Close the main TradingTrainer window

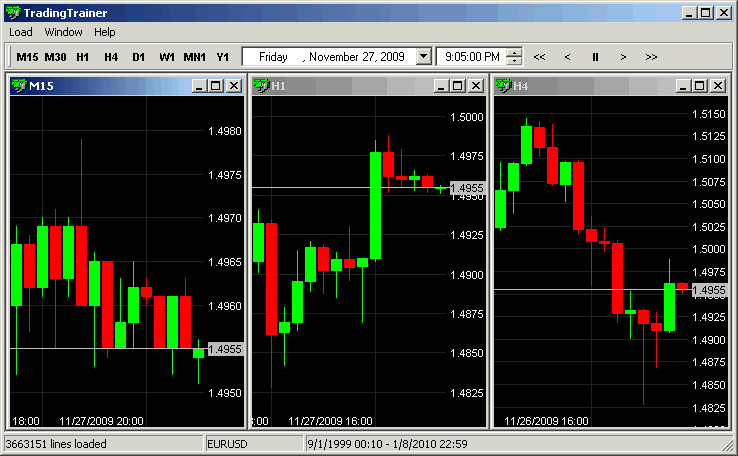[724, 13]
